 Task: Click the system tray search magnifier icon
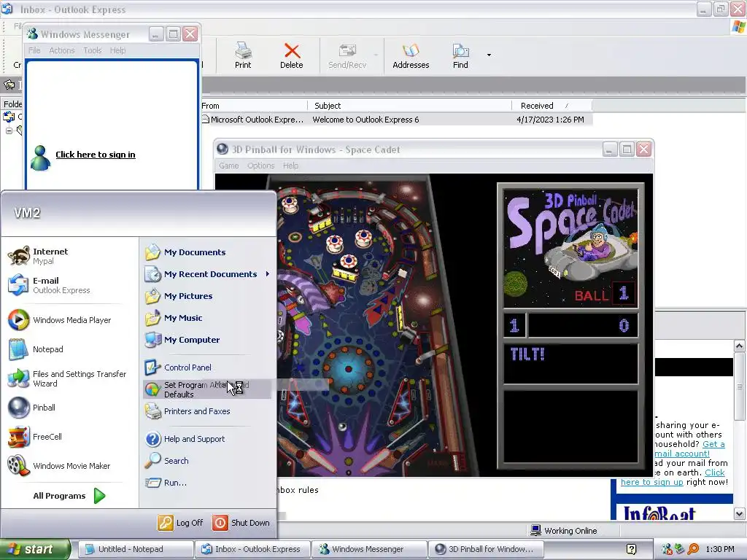[x=694, y=549]
